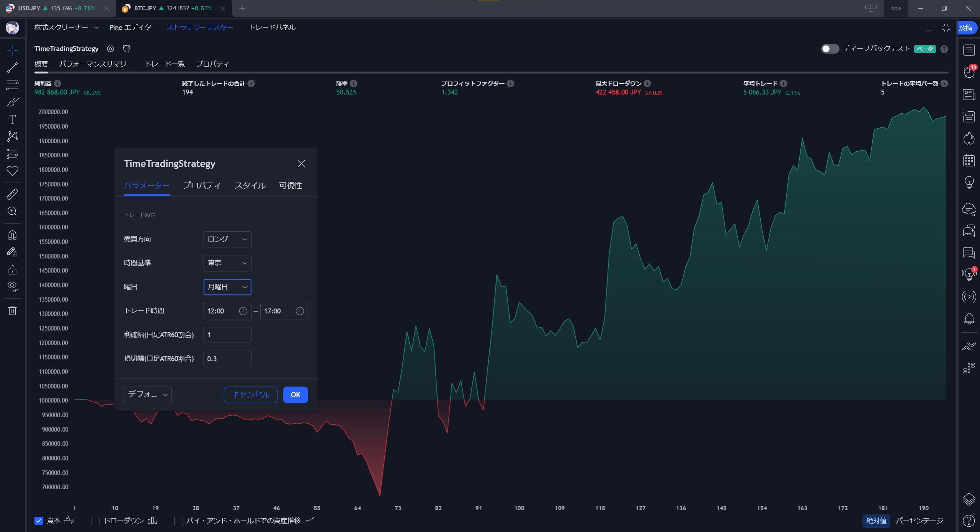Click the trash remove drawings icon

coord(12,310)
